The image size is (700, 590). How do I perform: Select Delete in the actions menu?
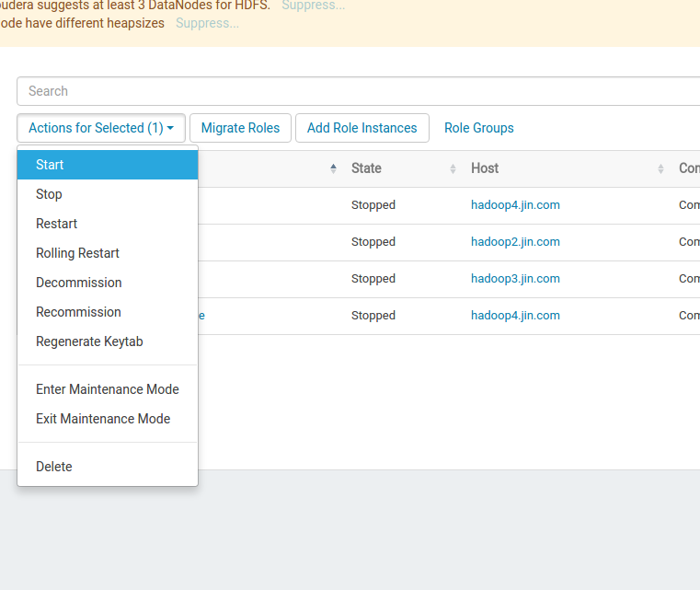(x=108, y=467)
